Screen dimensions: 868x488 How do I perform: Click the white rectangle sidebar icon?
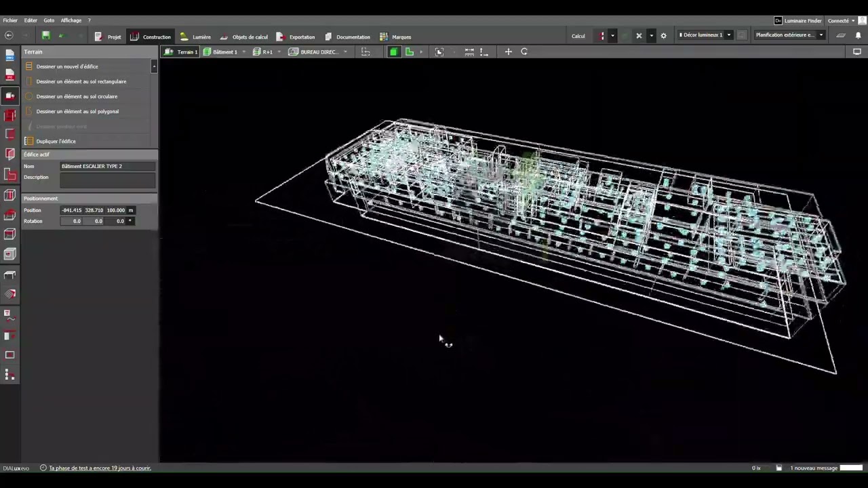point(9,354)
